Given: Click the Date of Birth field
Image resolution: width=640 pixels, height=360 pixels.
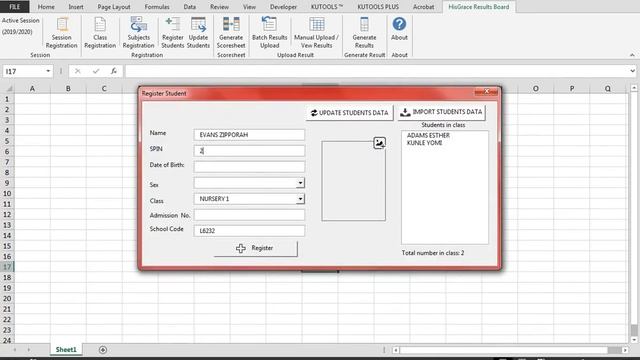Looking at the screenshot, I should point(249,167).
